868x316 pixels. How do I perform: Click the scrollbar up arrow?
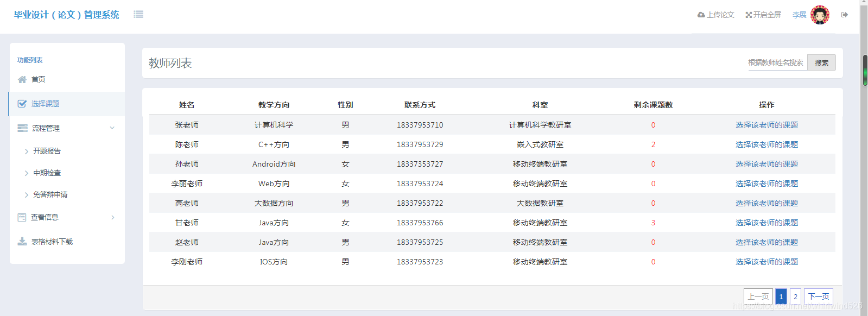(x=864, y=3)
